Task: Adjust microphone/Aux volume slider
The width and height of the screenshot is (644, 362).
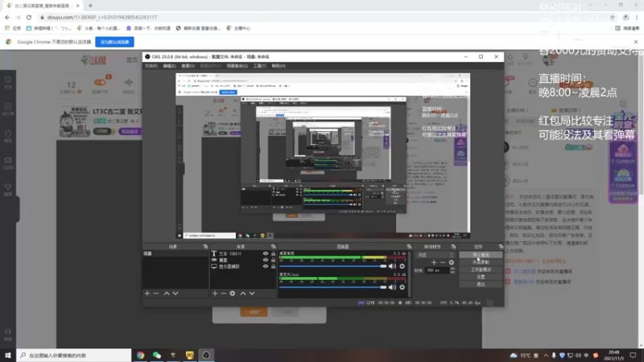Action: pyautogui.click(x=332, y=287)
